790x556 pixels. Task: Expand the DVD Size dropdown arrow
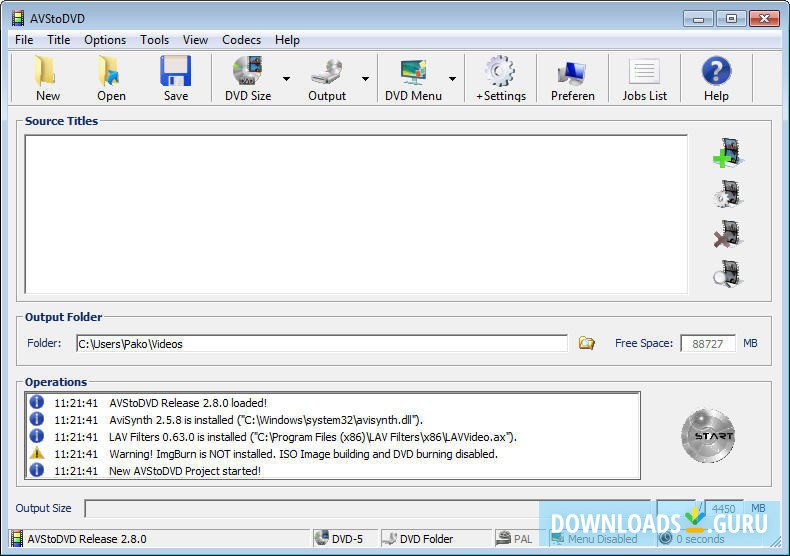[x=286, y=79]
